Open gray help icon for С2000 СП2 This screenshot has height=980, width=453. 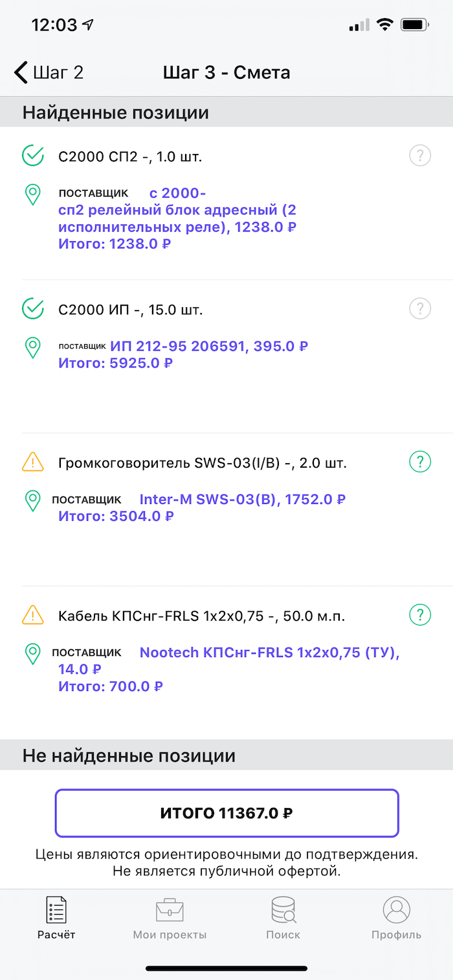point(420,155)
